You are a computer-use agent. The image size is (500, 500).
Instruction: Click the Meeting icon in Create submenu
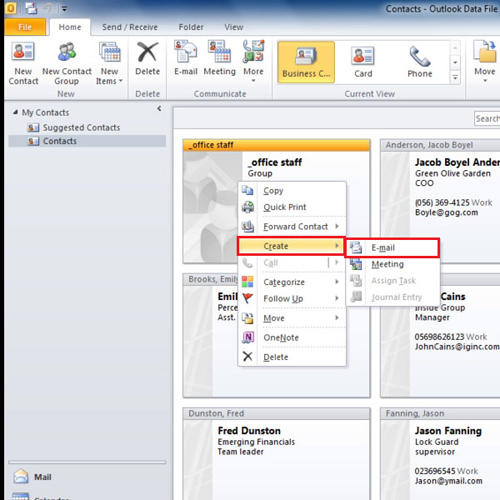click(356, 264)
